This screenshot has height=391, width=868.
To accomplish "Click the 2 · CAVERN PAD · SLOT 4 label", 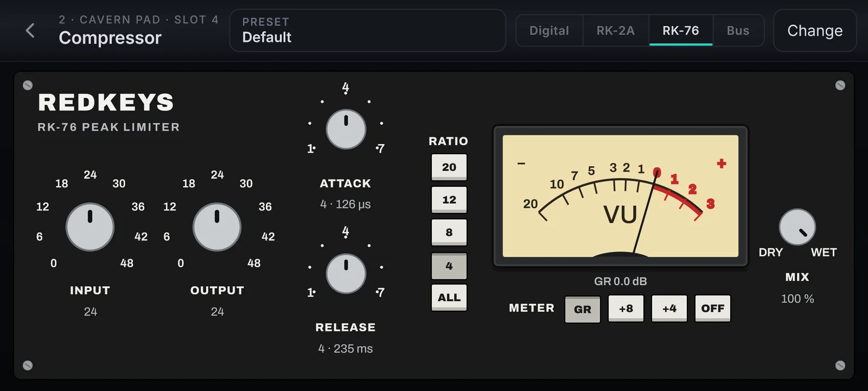I will (139, 20).
